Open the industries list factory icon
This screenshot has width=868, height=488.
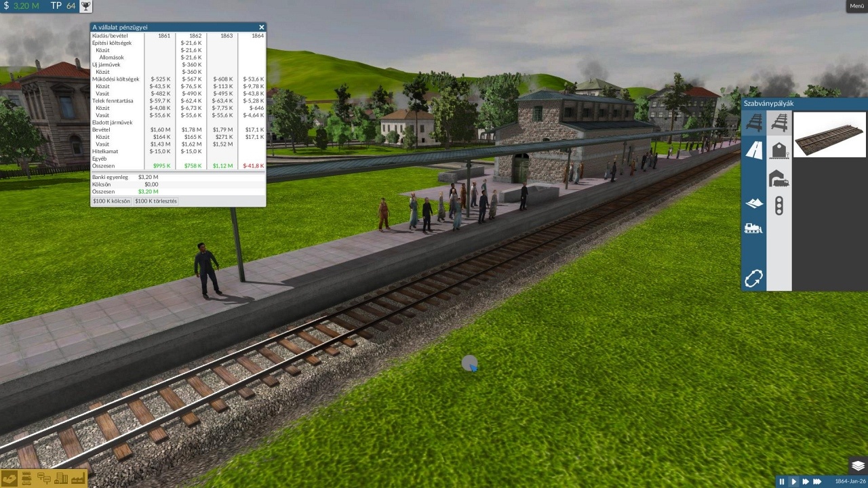pos(77,479)
